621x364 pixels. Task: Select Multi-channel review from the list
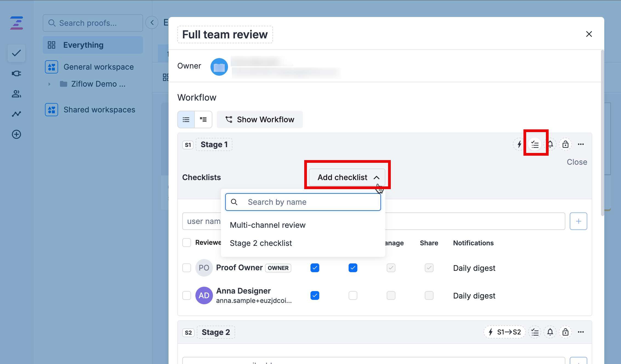[x=268, y=225]
